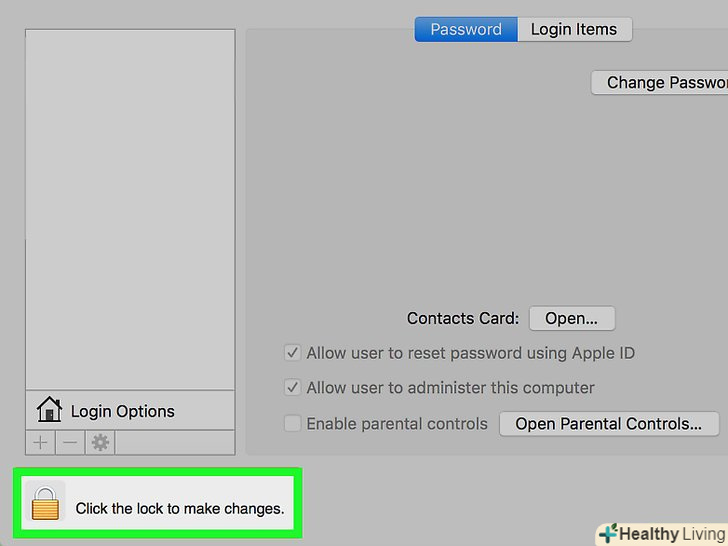Open the Contacts Card with Open… button
Screen dimensions: 728x546
coord(571,319)
